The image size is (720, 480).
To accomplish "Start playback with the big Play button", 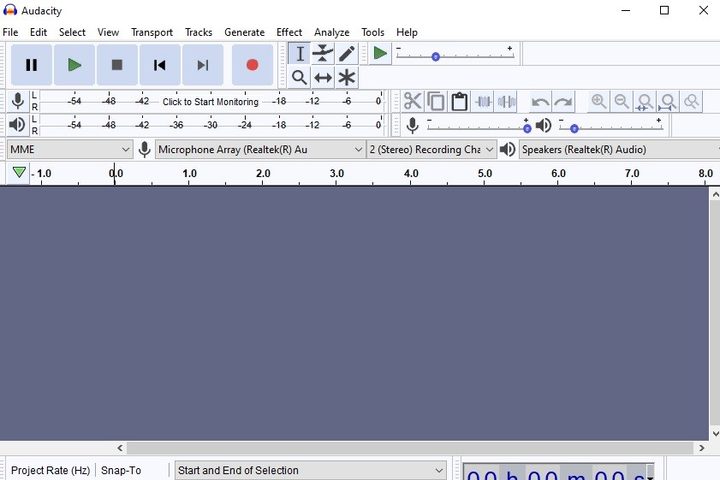I will click(x=74, y=65).
